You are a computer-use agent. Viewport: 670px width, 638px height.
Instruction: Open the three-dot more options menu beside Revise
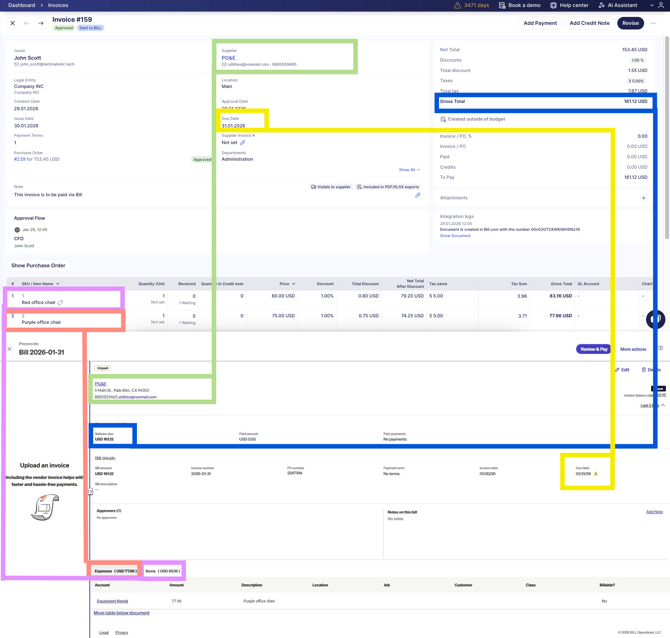pyautogui.click(x=653, y=23)
